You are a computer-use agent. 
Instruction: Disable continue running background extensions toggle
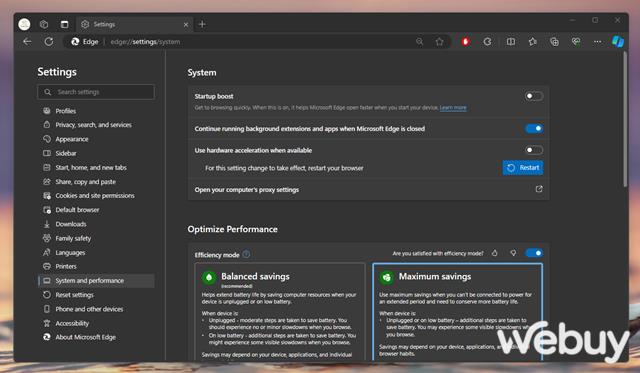[x=534, y=129]
